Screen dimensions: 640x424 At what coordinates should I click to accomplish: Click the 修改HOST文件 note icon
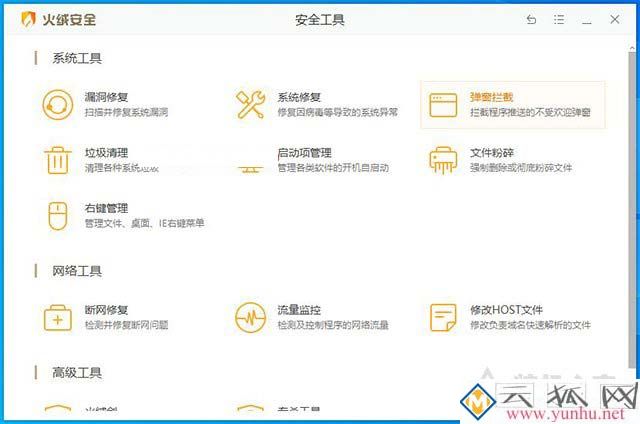tap(443, 317)
